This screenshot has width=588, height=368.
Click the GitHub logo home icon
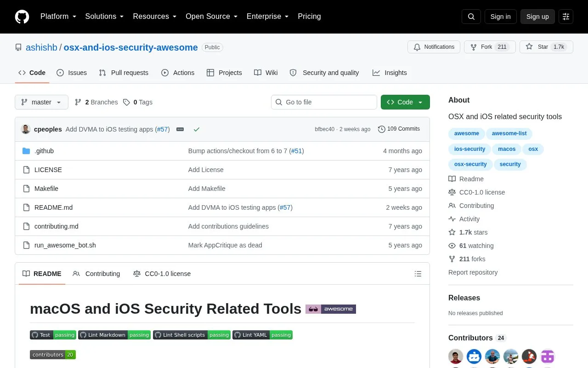tap(22, 17)
